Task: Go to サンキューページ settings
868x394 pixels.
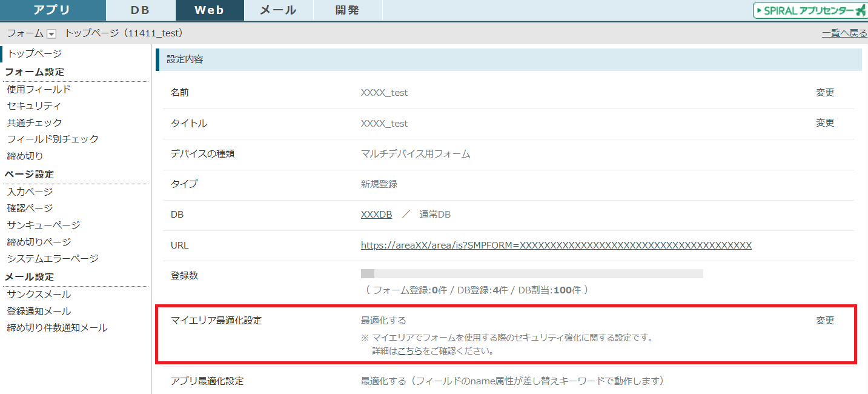Action: point(44,225)
